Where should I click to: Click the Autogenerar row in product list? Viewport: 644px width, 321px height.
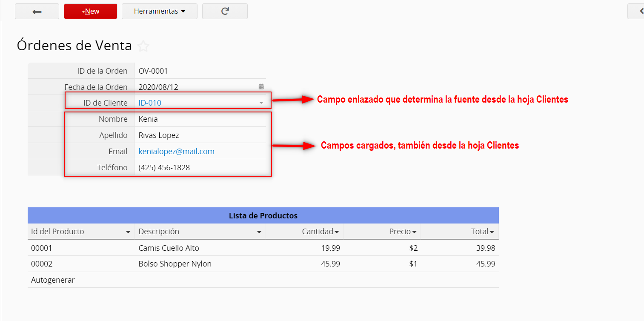(53, 280)
